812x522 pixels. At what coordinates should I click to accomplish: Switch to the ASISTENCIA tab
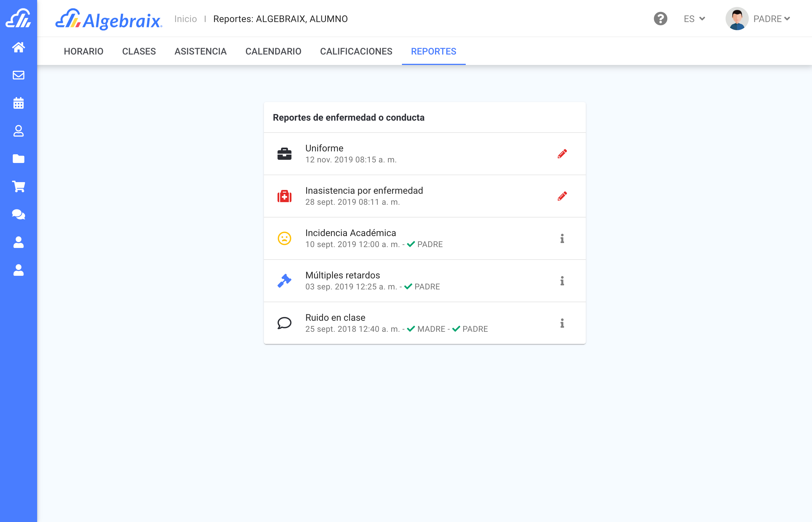(x=200, y=51)
